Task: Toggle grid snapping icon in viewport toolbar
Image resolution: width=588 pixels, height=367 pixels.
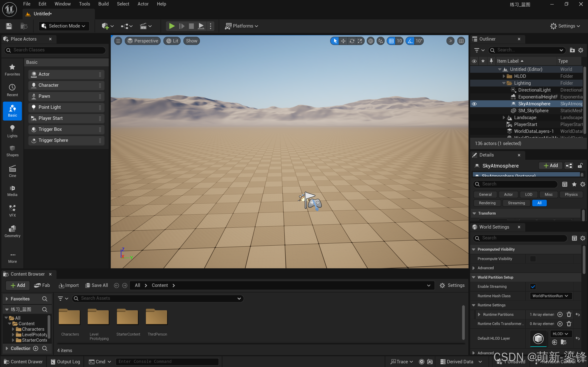Action: (x=391, y=41)
